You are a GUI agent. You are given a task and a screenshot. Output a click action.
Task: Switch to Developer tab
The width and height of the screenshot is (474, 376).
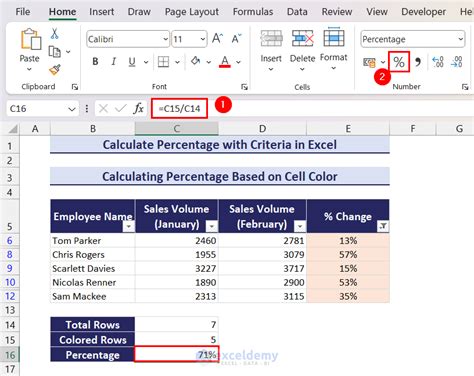coord(423,12)
